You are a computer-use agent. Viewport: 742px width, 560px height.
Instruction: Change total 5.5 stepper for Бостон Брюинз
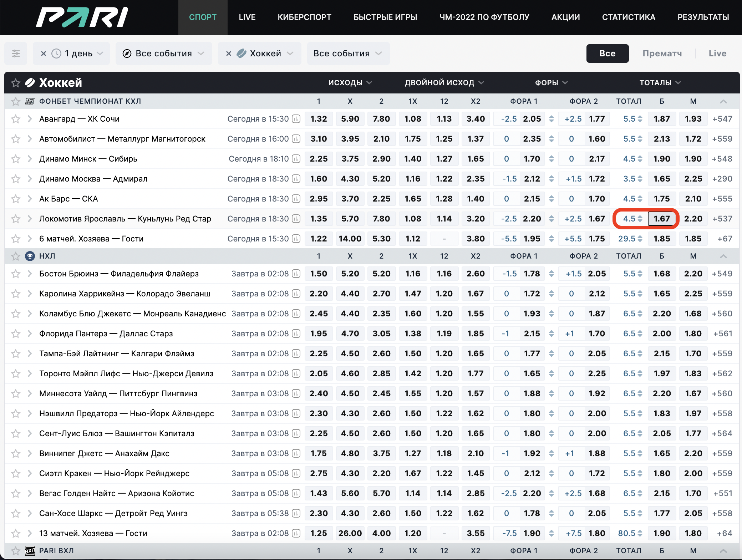coord(640,274)
